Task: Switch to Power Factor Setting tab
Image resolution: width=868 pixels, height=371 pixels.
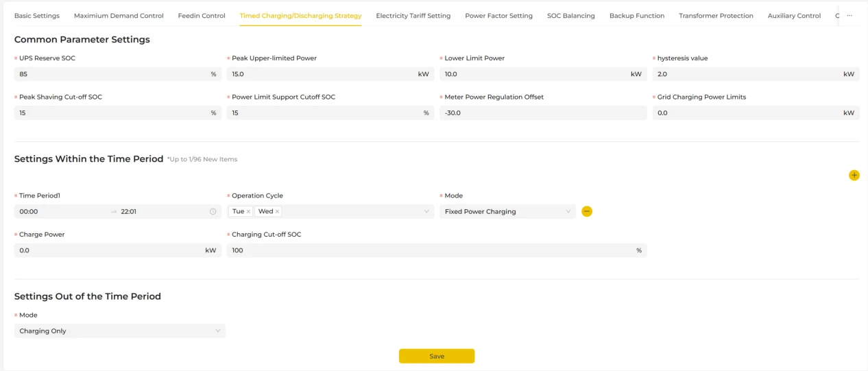Action: click(x=498, y=16)
